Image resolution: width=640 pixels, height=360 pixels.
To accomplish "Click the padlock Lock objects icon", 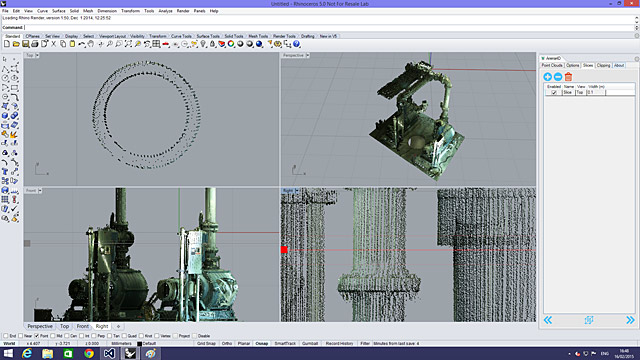I will (212, 44).
